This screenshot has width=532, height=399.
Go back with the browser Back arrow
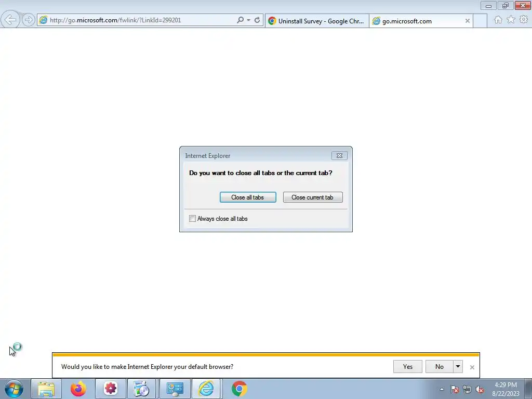point(10,20)
